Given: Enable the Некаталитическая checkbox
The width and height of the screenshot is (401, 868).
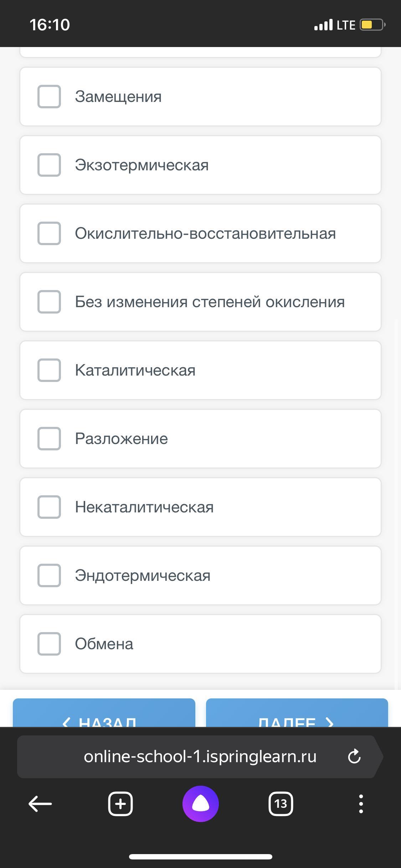Looking at the screenshot, I should 49,507.
